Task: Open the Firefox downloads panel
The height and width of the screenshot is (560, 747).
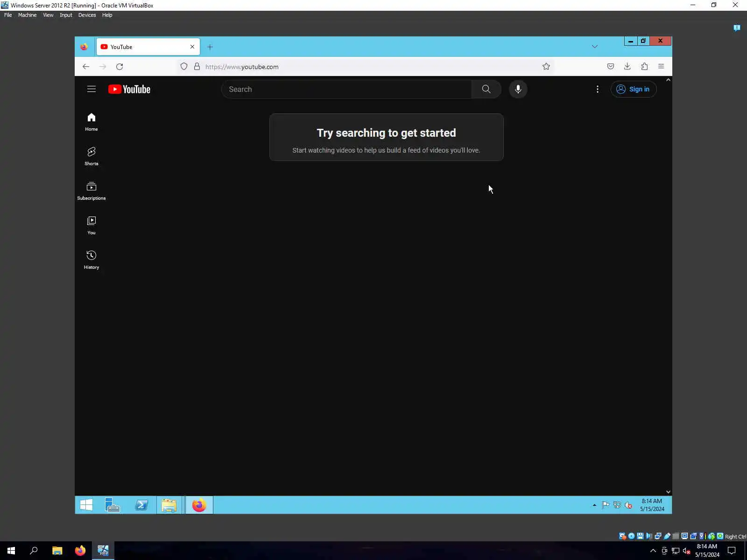Action: coord(627,67)
